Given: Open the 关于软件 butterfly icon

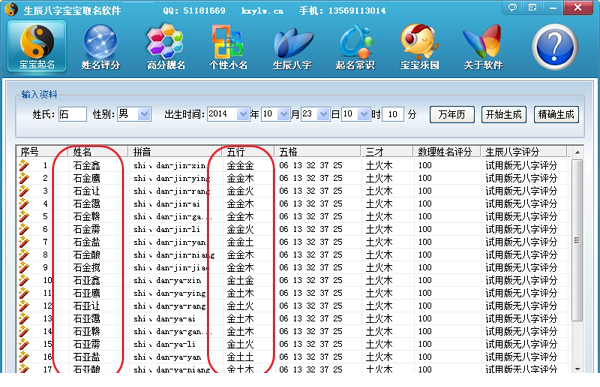Looking at the screenshot, I should click(483, 47).
